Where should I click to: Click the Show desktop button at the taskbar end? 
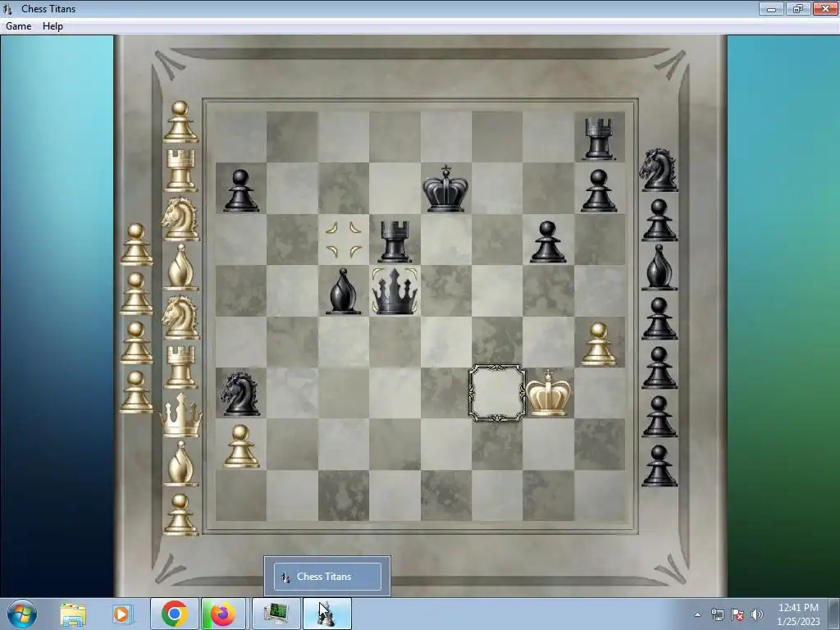(x=835, y=614)
